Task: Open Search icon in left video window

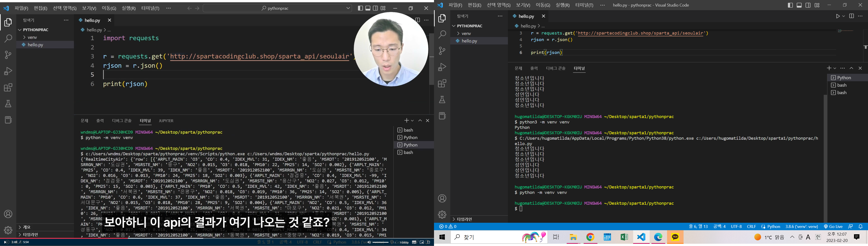Action: (8, 39)
